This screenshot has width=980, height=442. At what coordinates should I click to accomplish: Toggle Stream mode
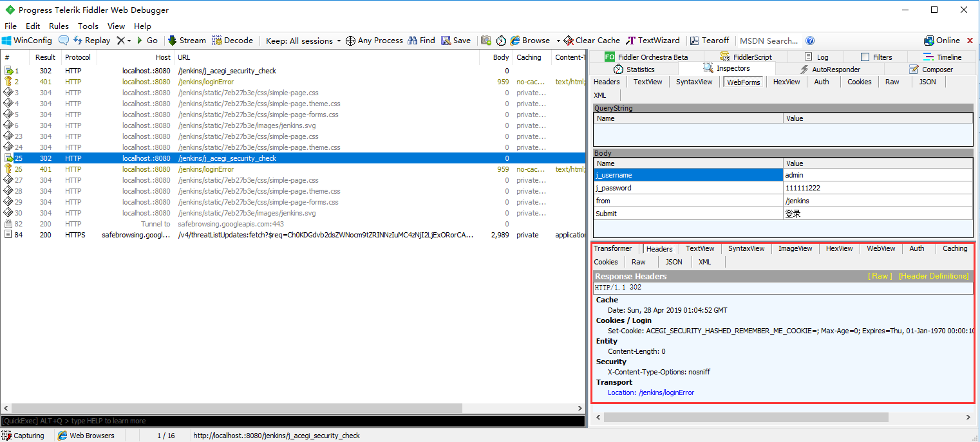tap(187, 41)
